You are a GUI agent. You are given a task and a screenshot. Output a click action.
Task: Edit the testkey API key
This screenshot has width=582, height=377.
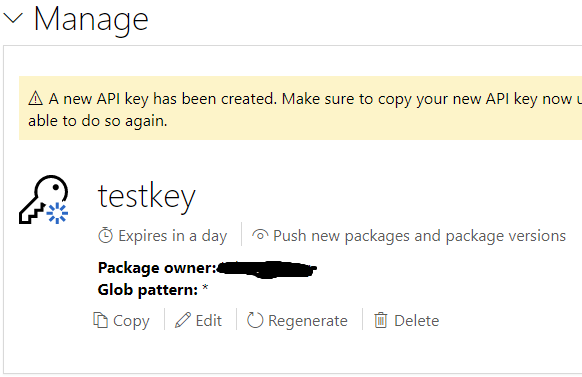coord(199,321)
